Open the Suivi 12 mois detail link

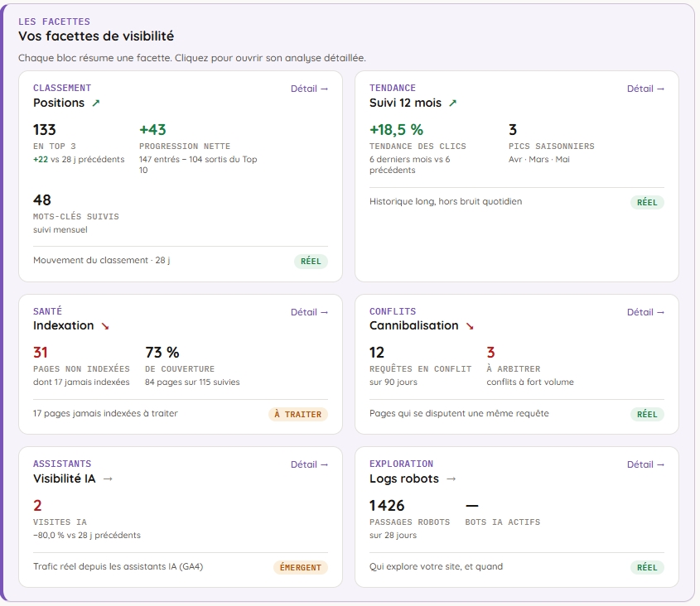tap(645, 89)
